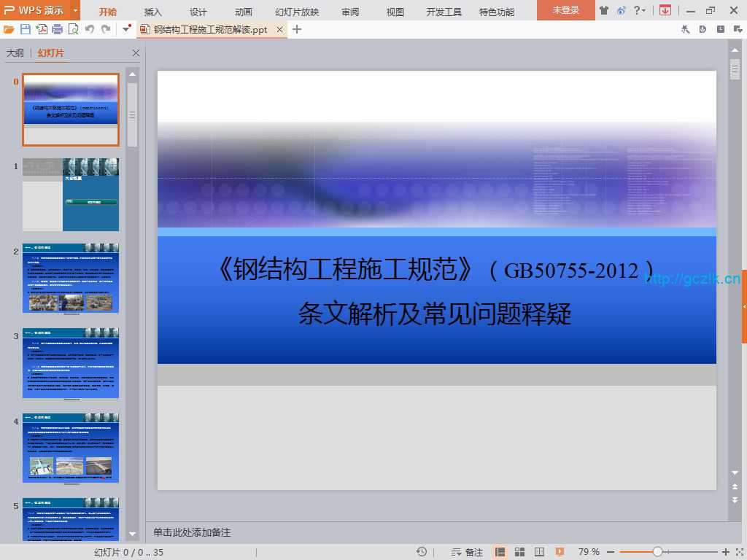Image resolution: width=747 pixels, height=560 pixels.
Task: Open the WPS 演示 application menu dropdown arrow
Action: coord(75,11)
